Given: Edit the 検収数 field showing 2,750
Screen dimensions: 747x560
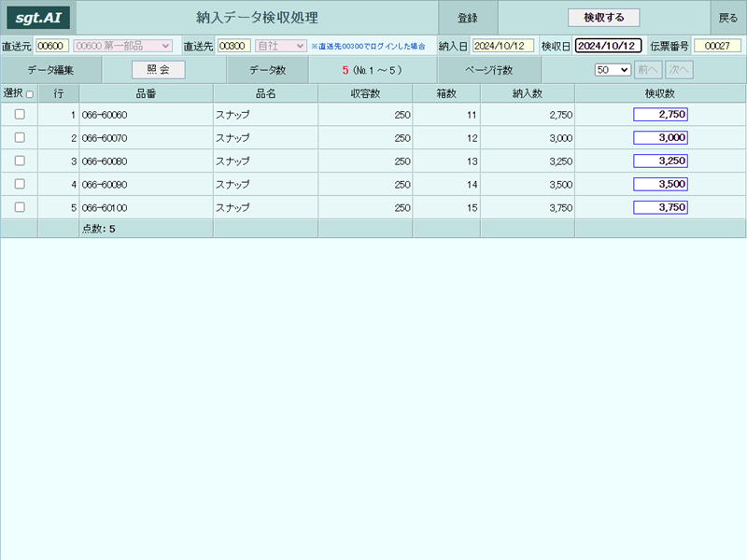Looking at the screenshot, I should pos(660,114).
